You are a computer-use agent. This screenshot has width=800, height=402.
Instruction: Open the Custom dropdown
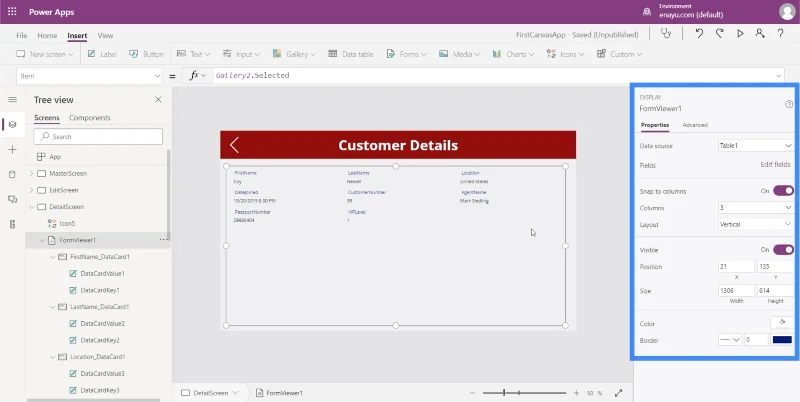(x=619, y=54)
